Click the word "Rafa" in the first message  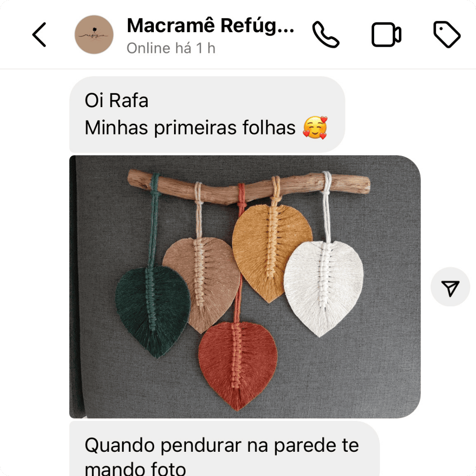pos(129,100)
